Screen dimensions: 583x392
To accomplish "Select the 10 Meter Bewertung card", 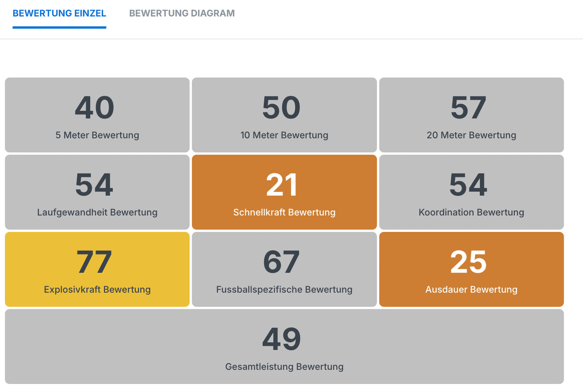I will [x=284, y=115].
